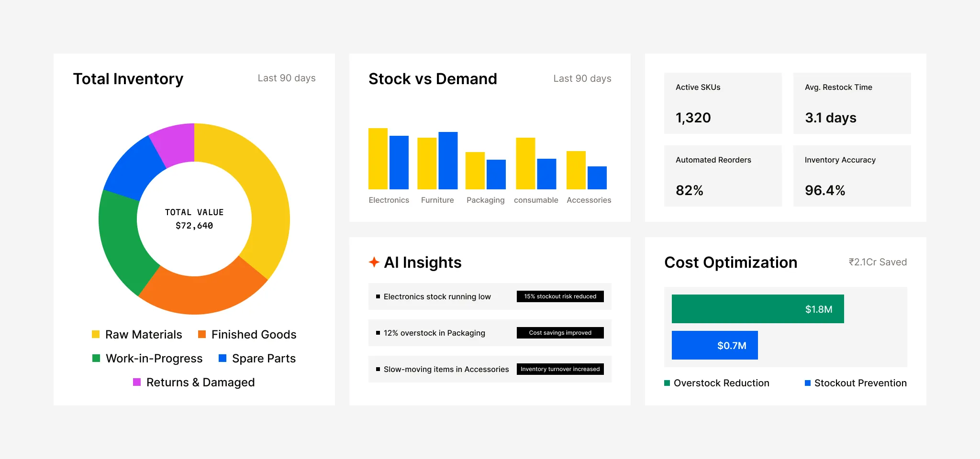
Task: Click the TOTAL VALUE donut center
Action: coord(194,219)
